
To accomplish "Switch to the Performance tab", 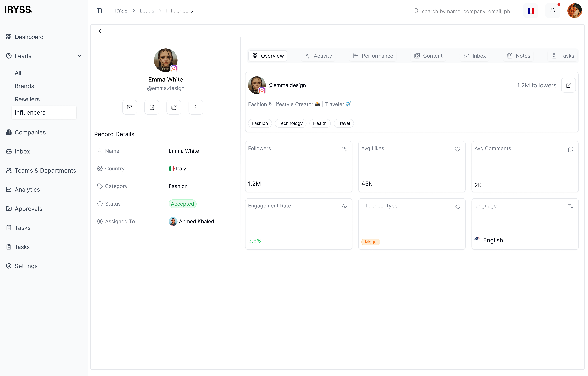I will click(x=373, y=56).
